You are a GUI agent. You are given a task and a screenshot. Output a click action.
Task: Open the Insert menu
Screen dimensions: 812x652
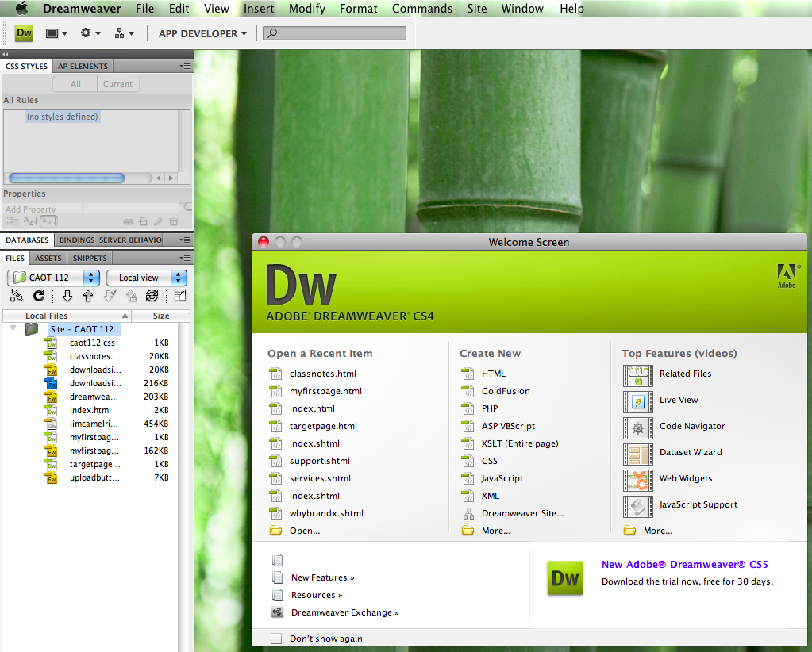click(x=259, y=9)
